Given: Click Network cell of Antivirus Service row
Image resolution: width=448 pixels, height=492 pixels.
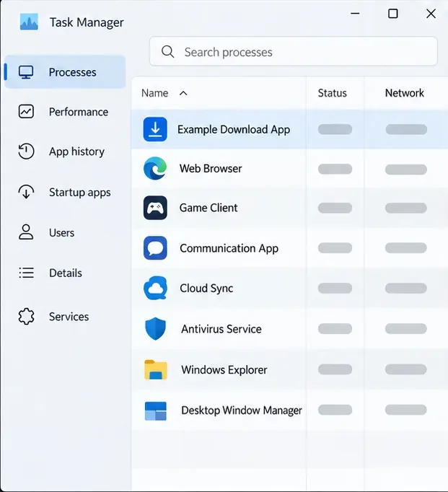Looking at the screenshot, I should click(x=406, y=328).
